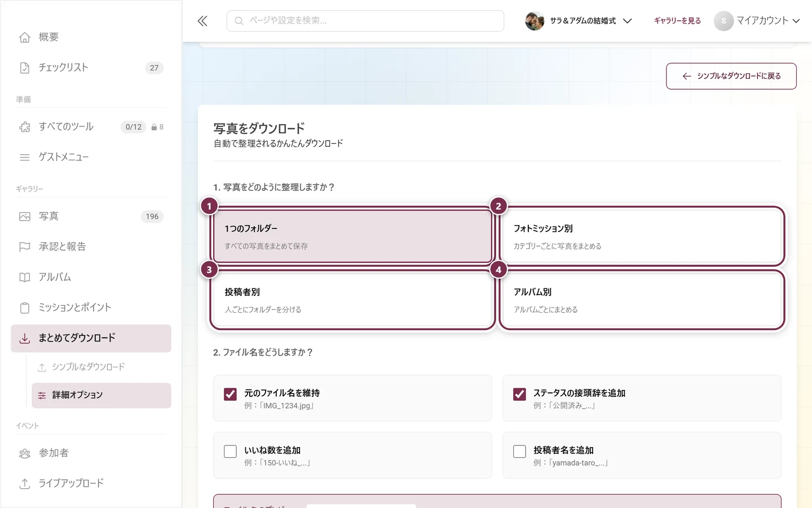Enable the 投稿者名を追加 checkbox
This screenshot has height=508, width=812.
click(x=519, y=452)
